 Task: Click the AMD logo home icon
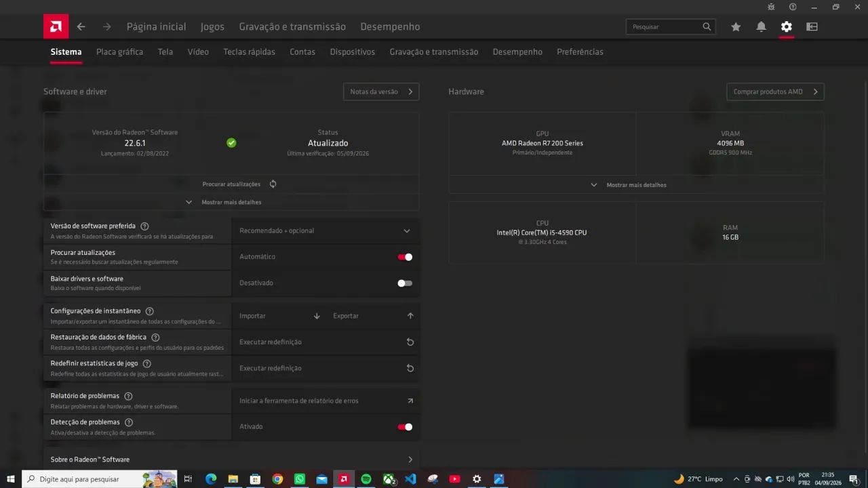(56, 26)
